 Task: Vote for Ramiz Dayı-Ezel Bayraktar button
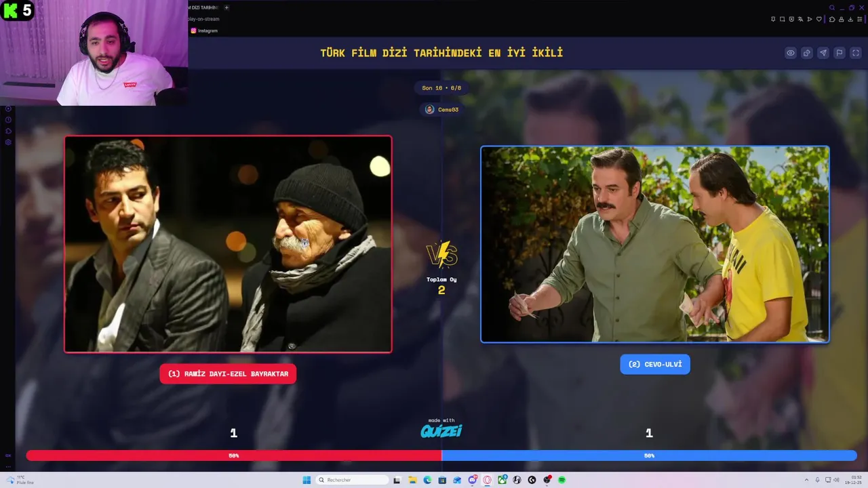pyautogui.click(x=228, y=373)
